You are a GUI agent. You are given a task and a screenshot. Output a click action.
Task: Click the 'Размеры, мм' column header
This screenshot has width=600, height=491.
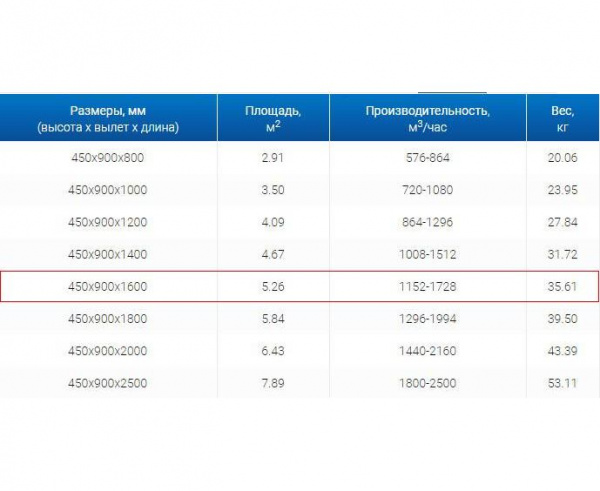click(108, 118)
